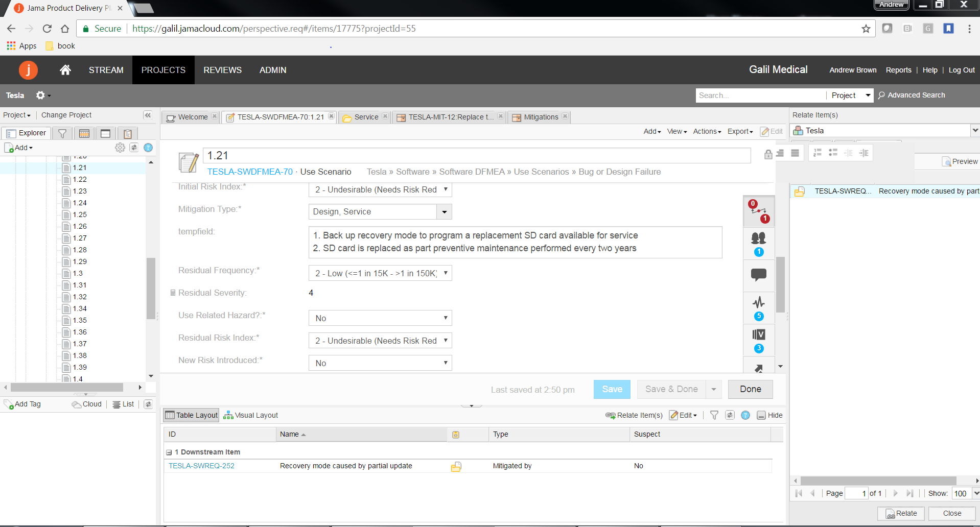Open the TESLA-SWREQ-252 link
This screenshot has height=527, width=980.
[201, 466]
